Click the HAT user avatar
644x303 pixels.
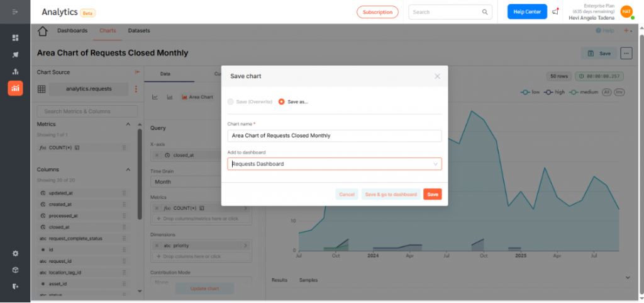(626, 12)
